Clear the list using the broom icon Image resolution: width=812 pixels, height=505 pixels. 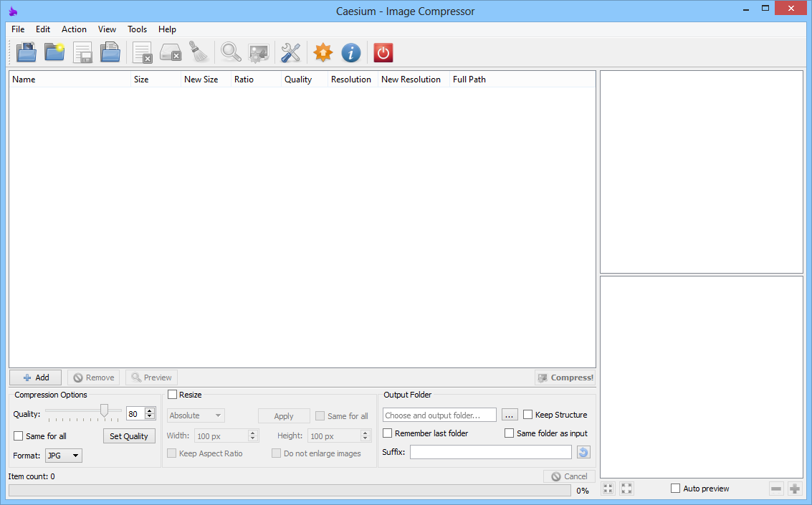[199, 52]
